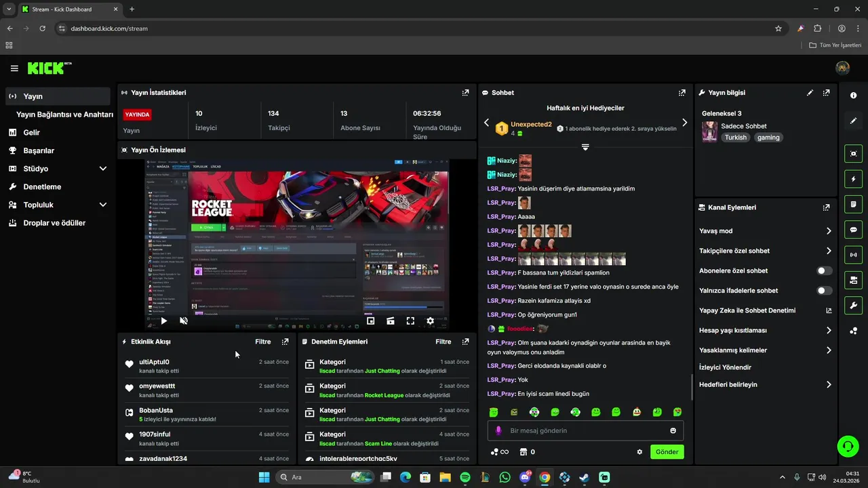
Task: Pop out the Kanal Eylemleri panel
Action: pyautogui.click(x=826, y=207)
